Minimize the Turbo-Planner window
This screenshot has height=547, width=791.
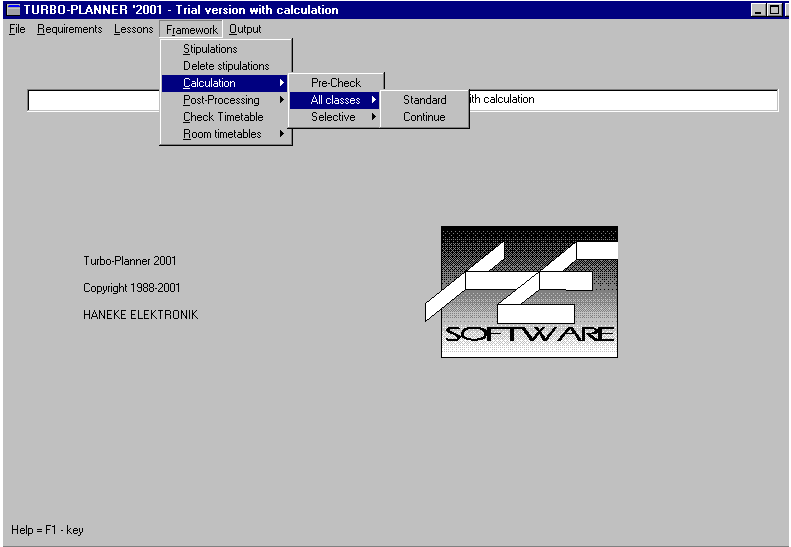pos(758,10)
